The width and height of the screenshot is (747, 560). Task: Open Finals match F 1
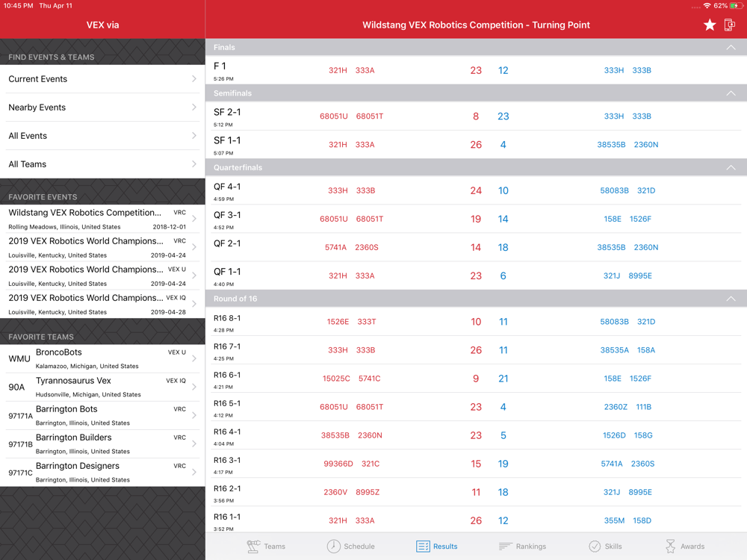476,70
